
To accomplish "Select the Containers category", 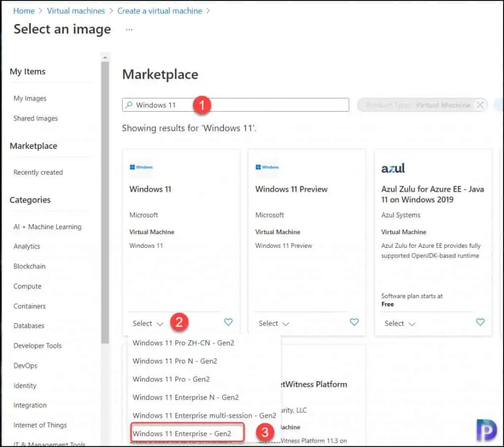I will pos(30,306).
